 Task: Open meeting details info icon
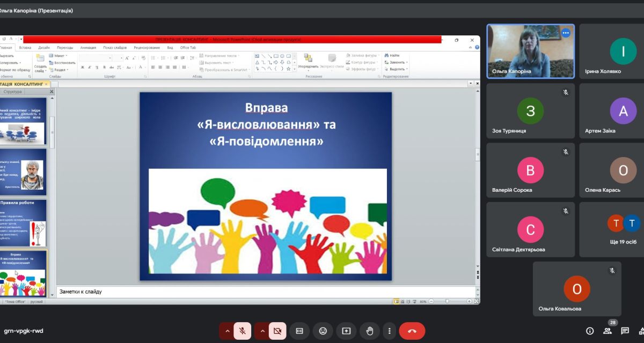coord(590,331)
